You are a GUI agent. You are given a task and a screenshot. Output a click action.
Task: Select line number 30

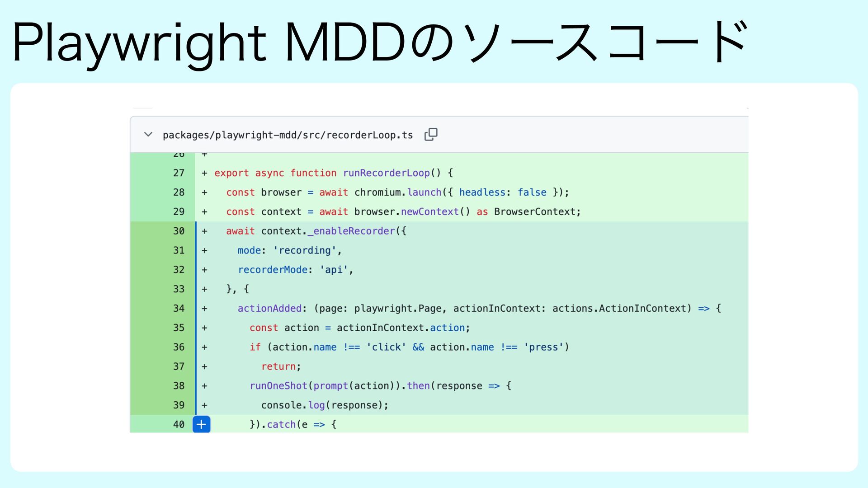(179, 231)
